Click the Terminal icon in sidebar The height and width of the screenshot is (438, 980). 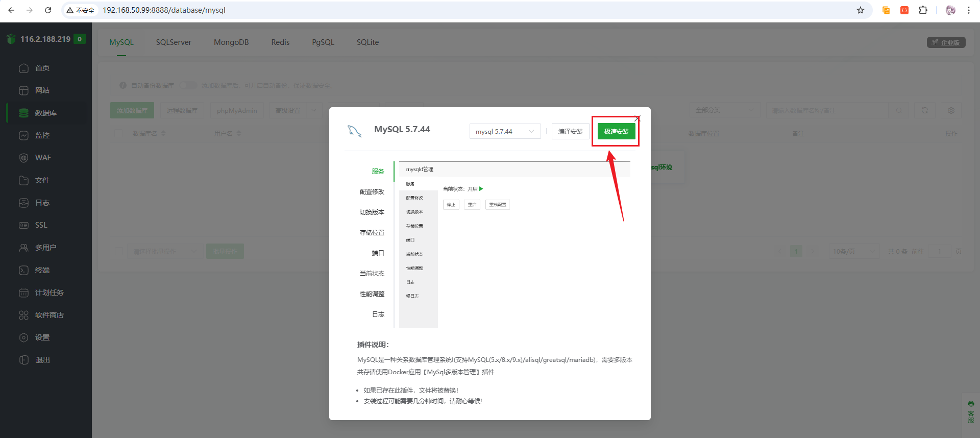pos(23,270)
